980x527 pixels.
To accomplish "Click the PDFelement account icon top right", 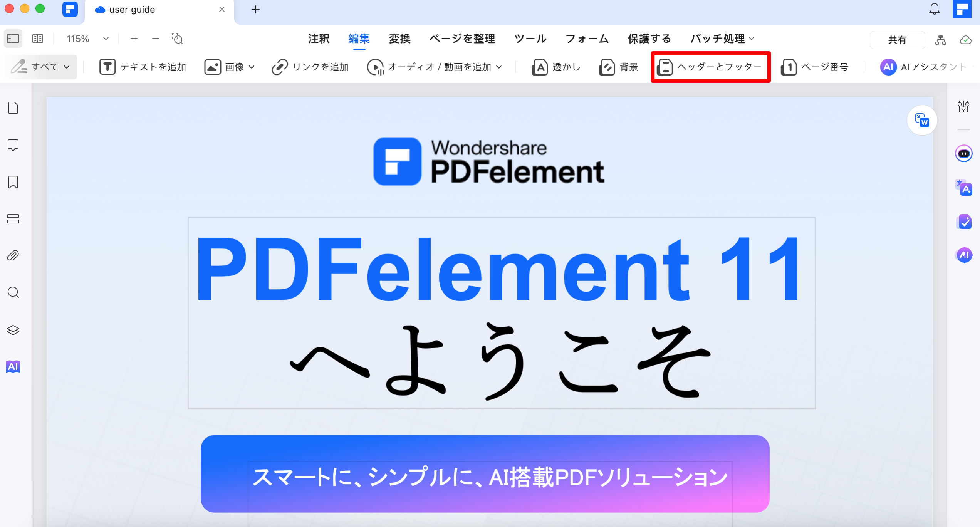I will coord(962,9).
